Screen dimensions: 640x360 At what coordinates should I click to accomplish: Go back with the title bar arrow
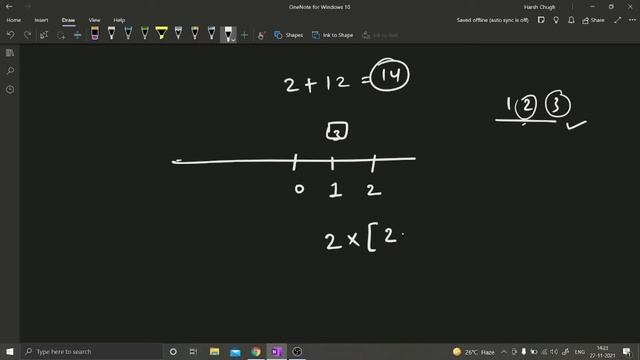click(x=9, y=7)
